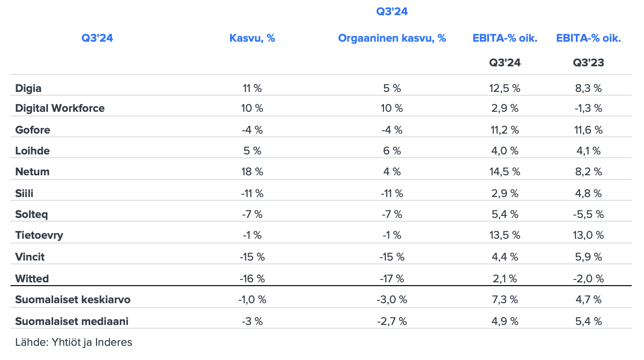The height and width of the screenshot is (360, 644).
Task: Select the "Orgaaninen kasvu, %" column header
Action: pyautogui.click(x=392, y=38)
